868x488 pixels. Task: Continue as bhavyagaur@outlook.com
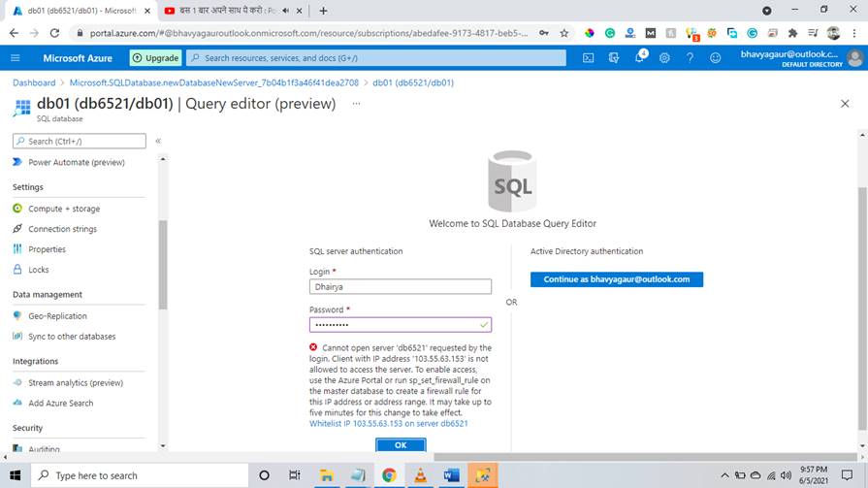click(x=617, y=279)
